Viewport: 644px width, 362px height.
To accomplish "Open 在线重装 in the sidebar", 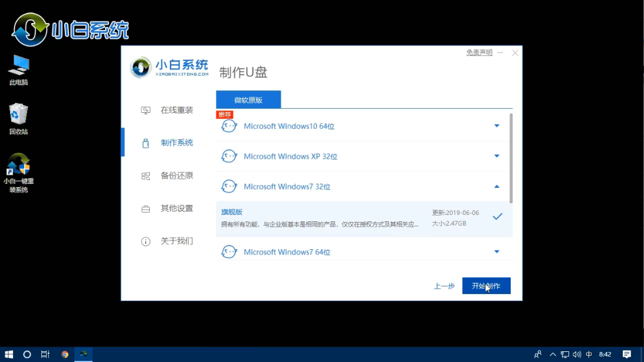I will (176, 110).
